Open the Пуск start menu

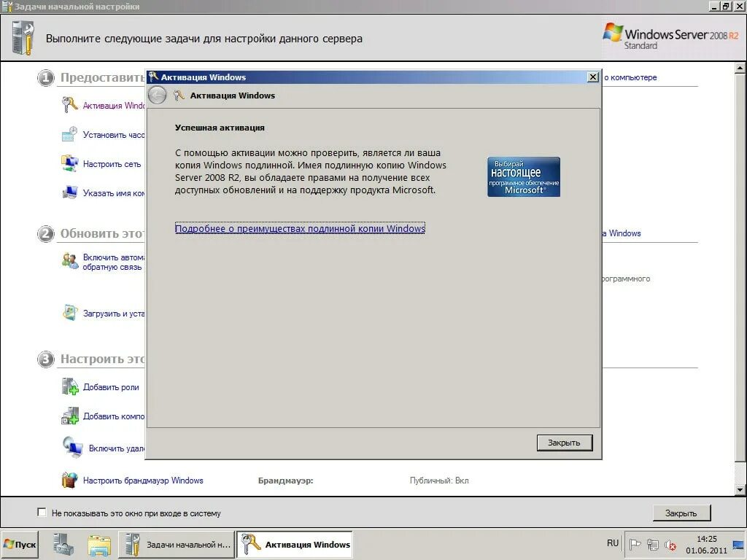click(20, 544)
